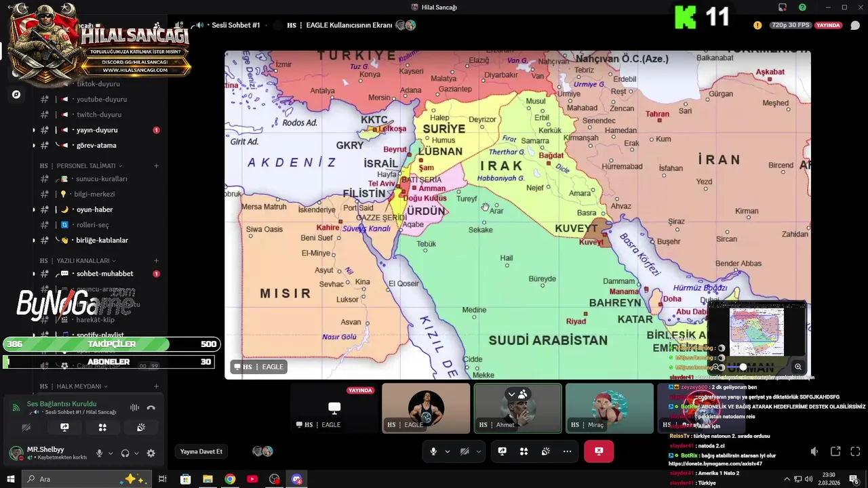Open the YouTube app on the taskbar
Image resolution: width=868 pixels, height=488 pixels.
(252, 479)
